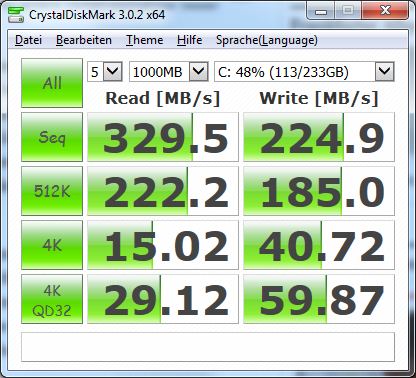Start the 4K benchmark
This screenshot has width=416, height=378.
pyautogui.click(x=52, y=245)
